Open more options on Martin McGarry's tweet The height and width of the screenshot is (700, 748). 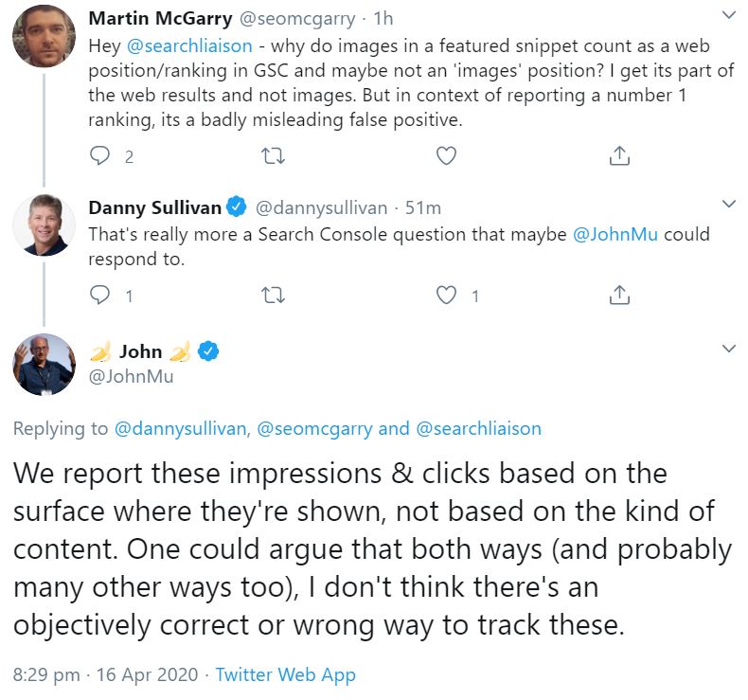pos(728,16)
